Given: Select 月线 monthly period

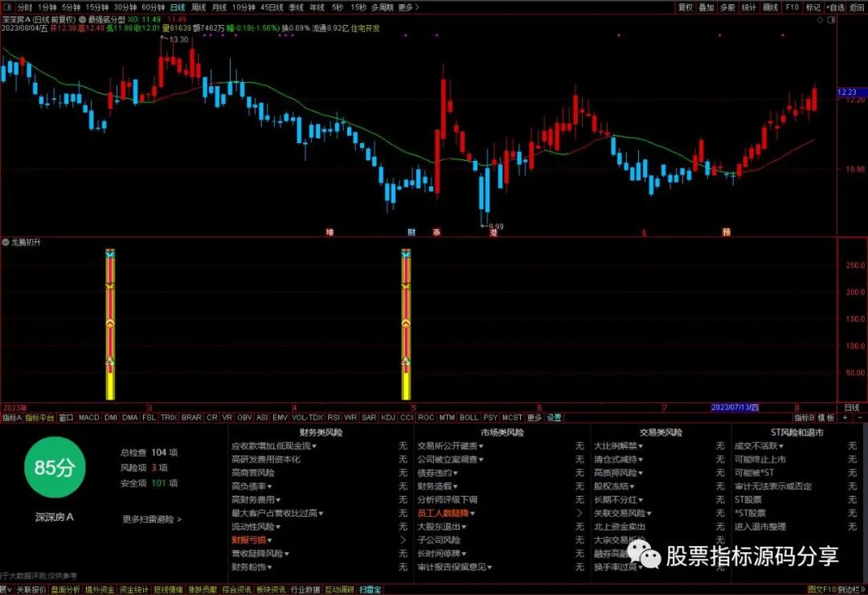Looking at the screenshot, I should click(219, 7).
